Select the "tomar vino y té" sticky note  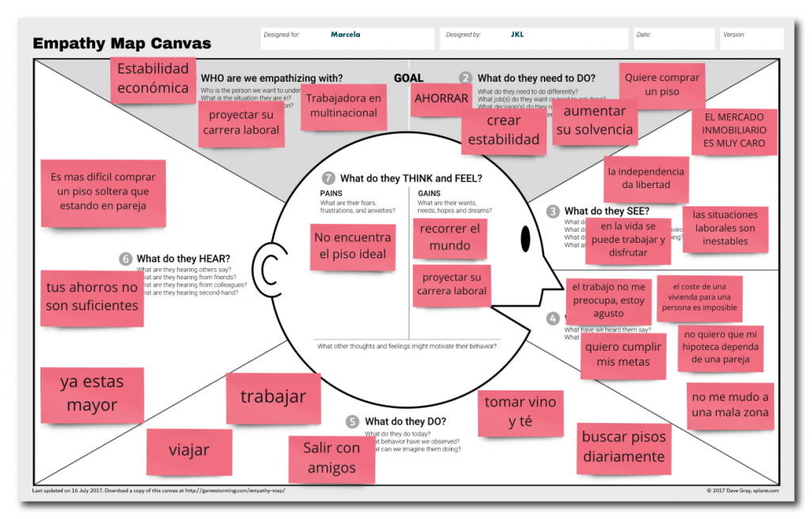(x=520, y=412)
